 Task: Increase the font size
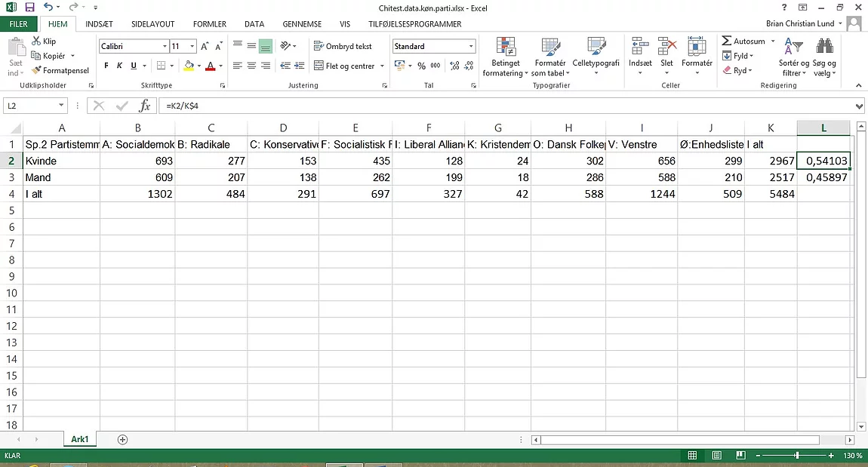pos(205,46)
